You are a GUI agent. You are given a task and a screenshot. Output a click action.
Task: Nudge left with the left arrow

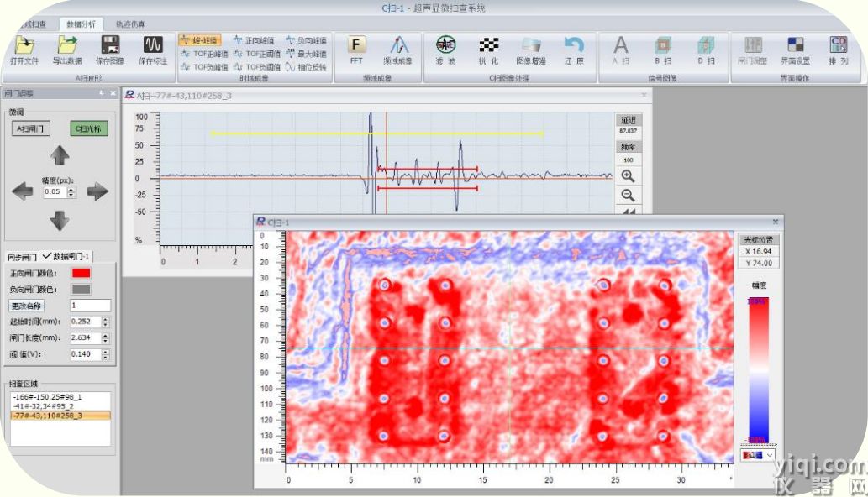pyautogui.click(x=22, y=191)
